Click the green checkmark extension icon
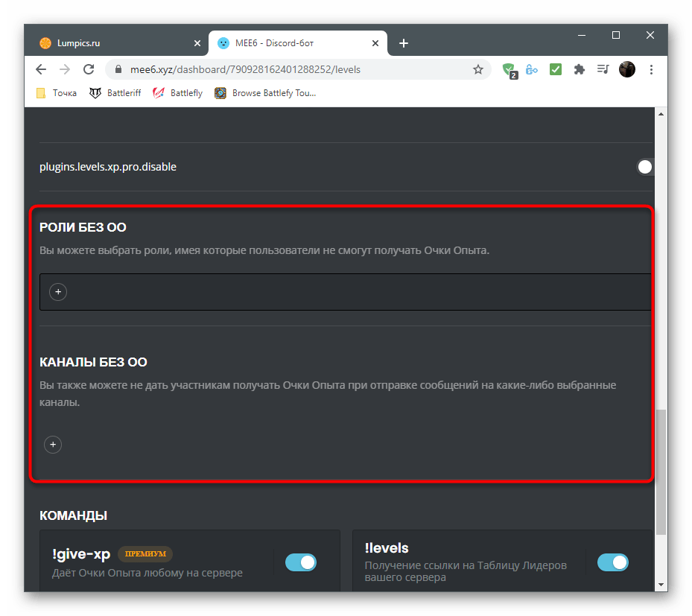This screenshot has height=616, width=692. pos(556,69)
